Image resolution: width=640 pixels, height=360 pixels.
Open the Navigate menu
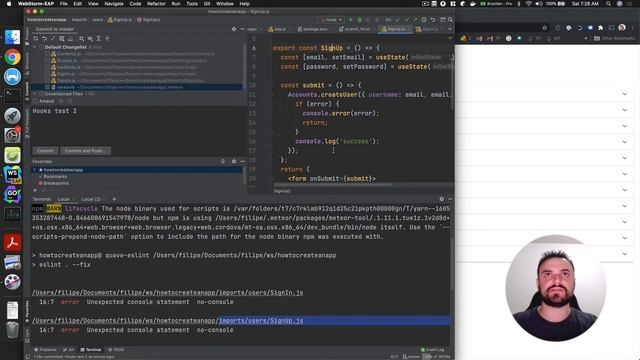(x=114, y=4)
